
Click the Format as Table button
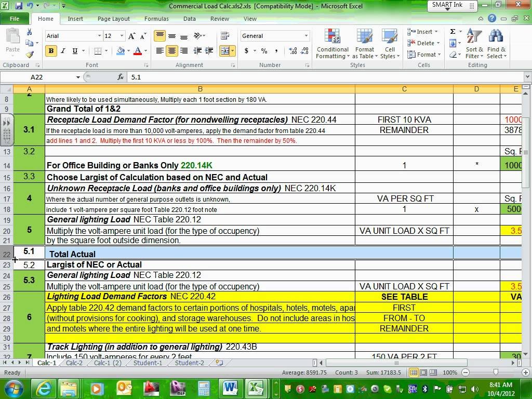[365, 44]
